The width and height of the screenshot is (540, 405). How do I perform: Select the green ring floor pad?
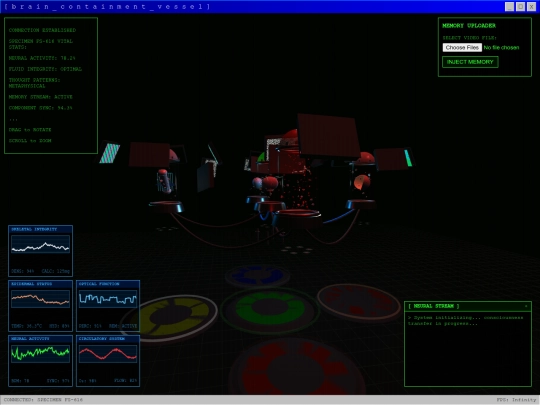point(270,309)
